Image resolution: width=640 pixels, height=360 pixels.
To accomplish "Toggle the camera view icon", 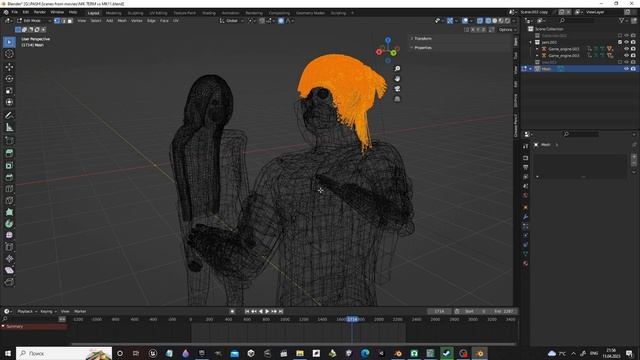I will 397,89.
